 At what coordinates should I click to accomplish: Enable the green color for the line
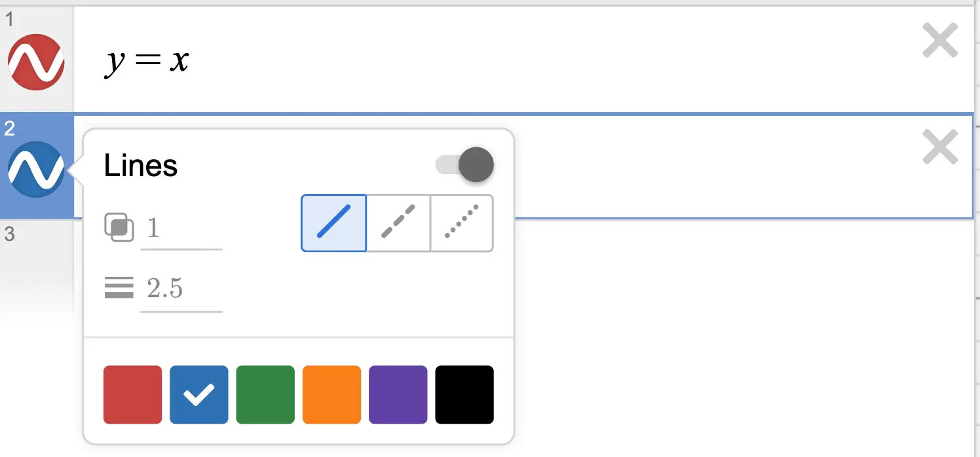[265, 394]
